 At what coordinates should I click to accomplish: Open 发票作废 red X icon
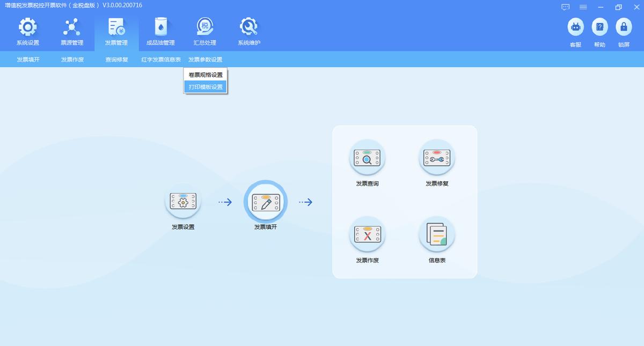coord(367,234)
